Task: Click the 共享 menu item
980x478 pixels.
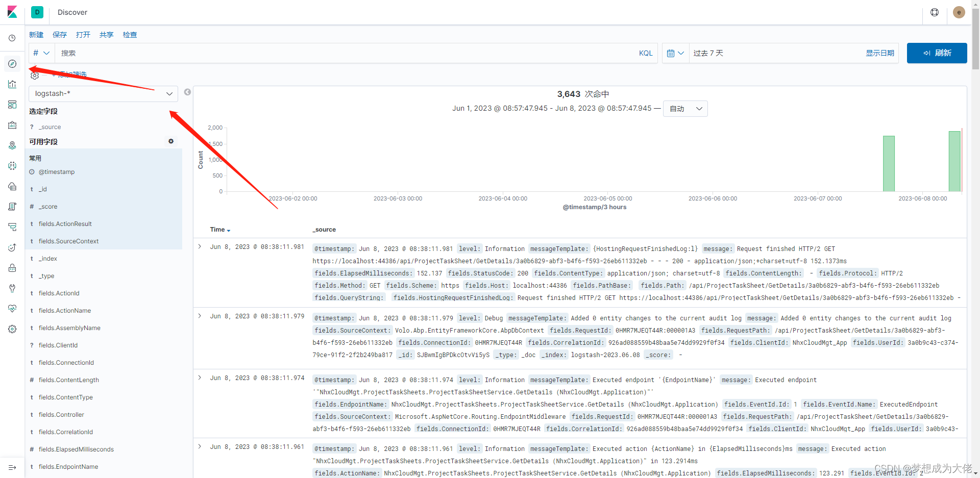Action: pos(106,34)
